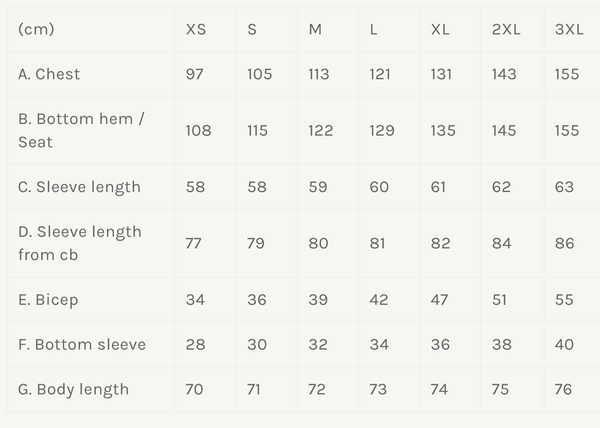Click Body length value 70 for XS
The width and height of the screenshot is (600, 428).
click(195, 389)
